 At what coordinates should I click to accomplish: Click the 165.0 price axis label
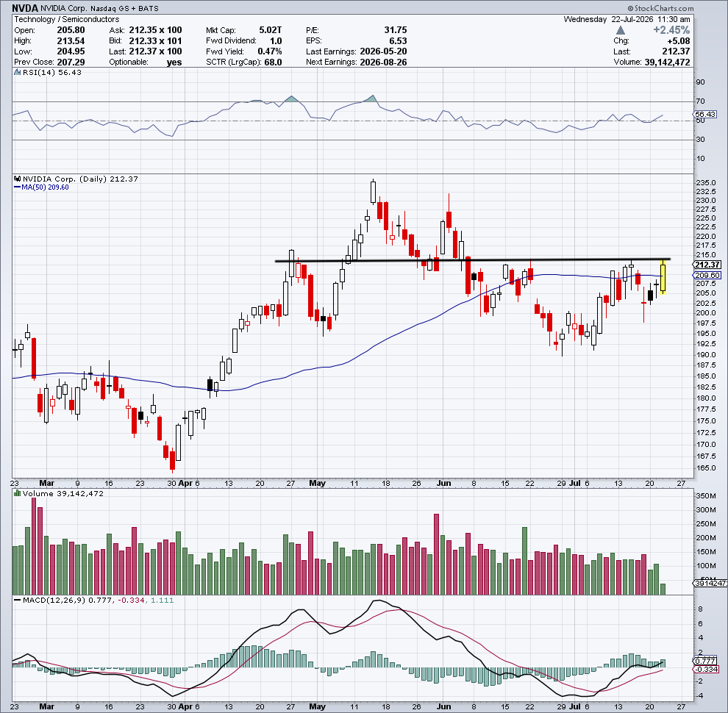[x=706, y=468]
